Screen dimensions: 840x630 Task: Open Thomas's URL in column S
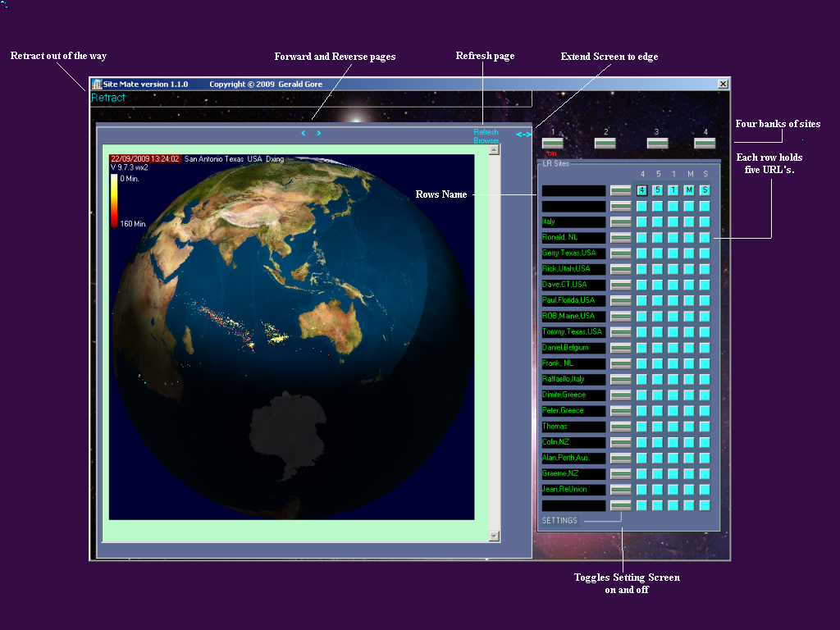tap(705, 427)
